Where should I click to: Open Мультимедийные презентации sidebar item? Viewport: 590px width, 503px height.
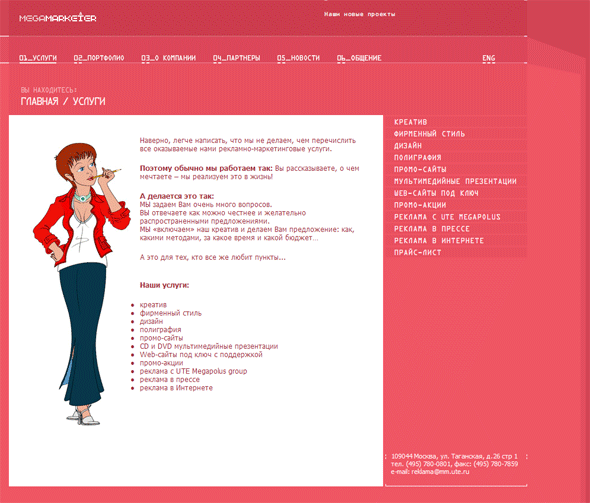click(x=455, y=181)
